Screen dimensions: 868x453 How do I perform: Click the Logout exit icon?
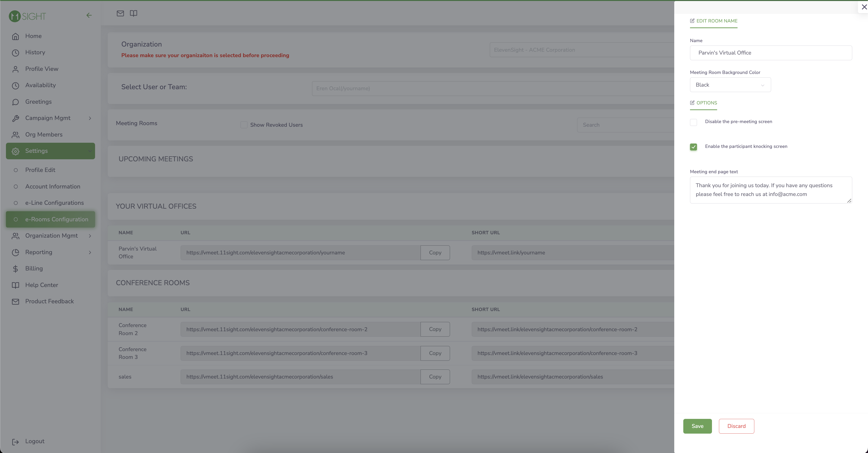point(16,442)
